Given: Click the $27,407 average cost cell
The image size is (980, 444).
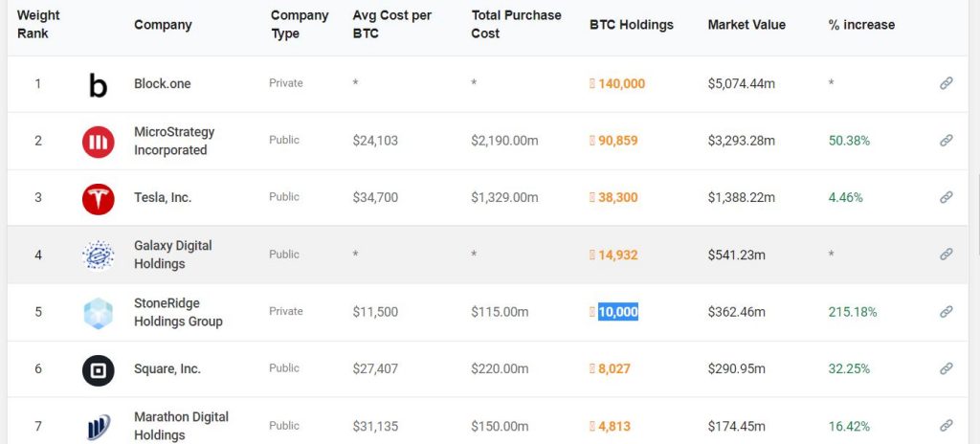Looking at the screenshot, I should (x=375, y=369).
